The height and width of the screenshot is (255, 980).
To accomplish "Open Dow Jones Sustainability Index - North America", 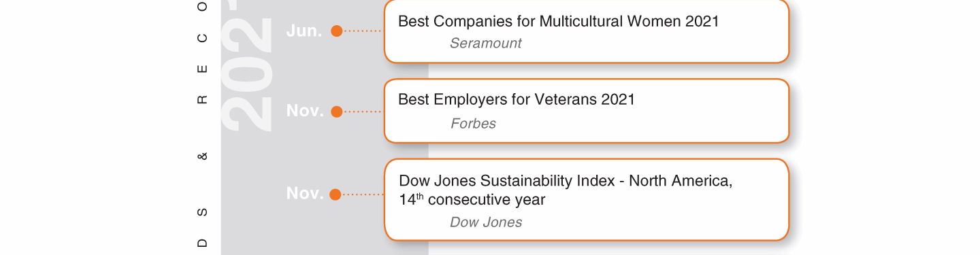I will pyautogui.click(x=566, y=181).
